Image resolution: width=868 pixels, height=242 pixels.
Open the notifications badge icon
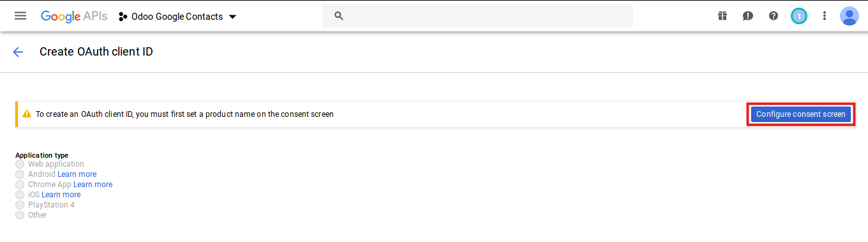click(x=799, y=16)
